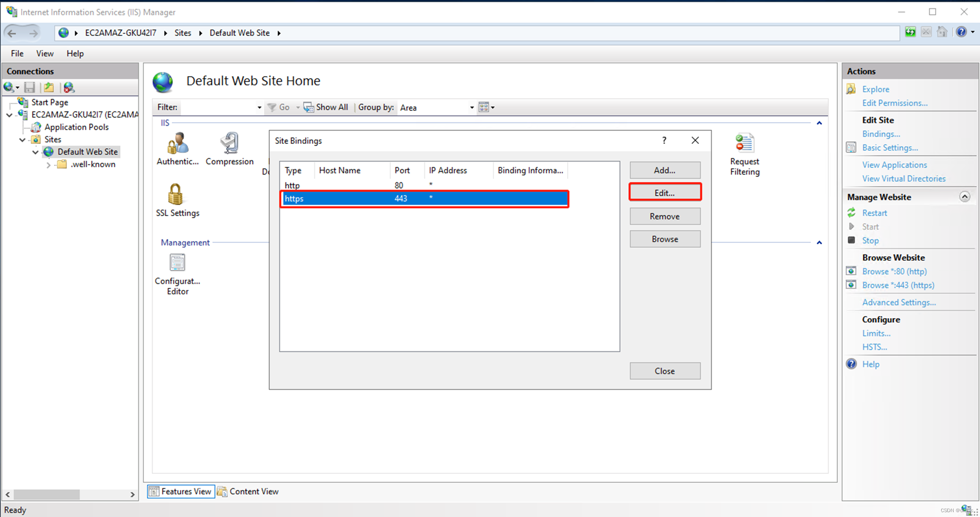The image size is (980, 517).
Task: Collapse the Manage Website section chevron
Action: 964,197
